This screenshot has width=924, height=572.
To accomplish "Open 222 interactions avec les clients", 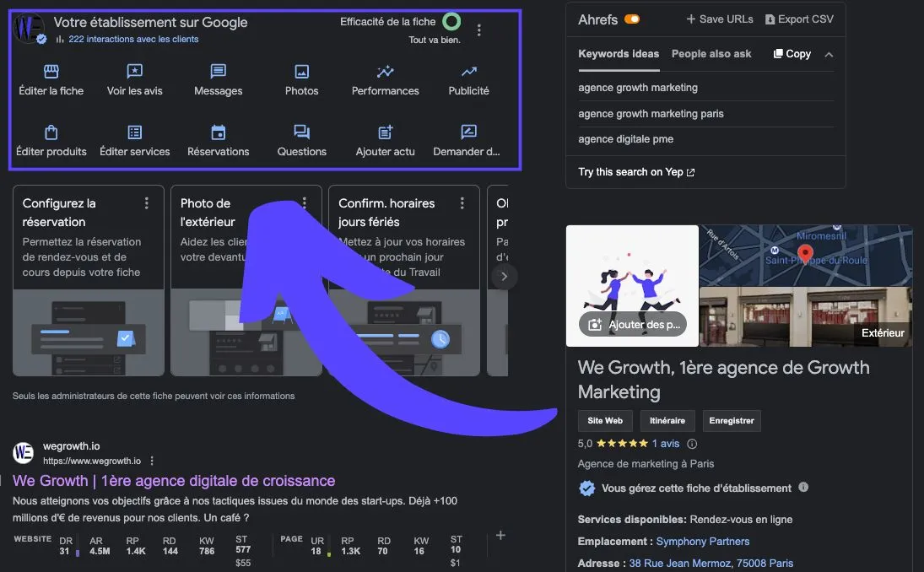I will click(x=133, y=39).
